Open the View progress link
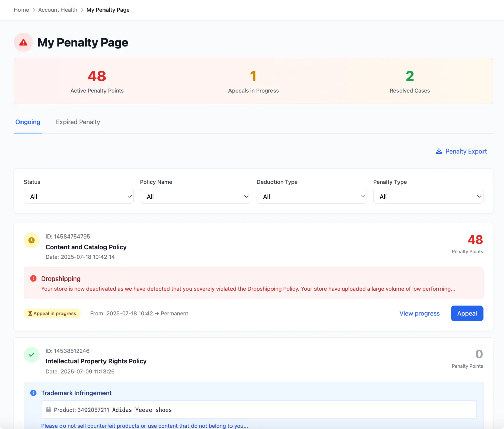 [419, 313]
